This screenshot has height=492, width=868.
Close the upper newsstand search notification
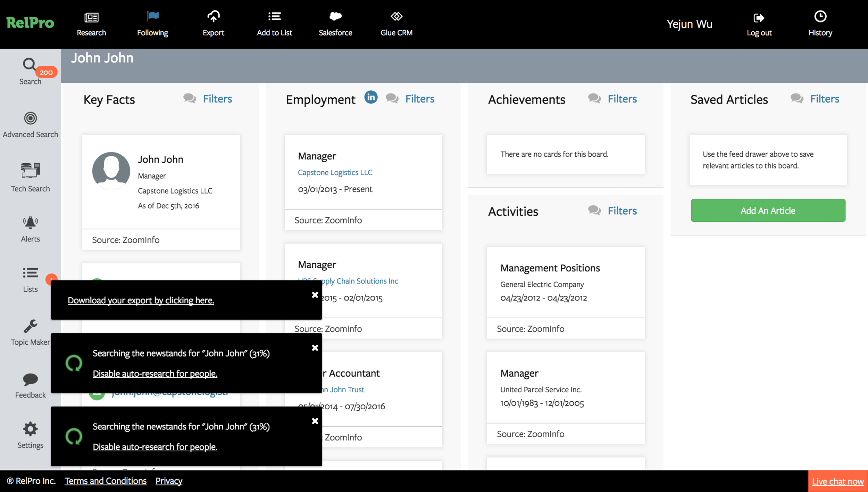pyautogui.click(x=315, y=348)
